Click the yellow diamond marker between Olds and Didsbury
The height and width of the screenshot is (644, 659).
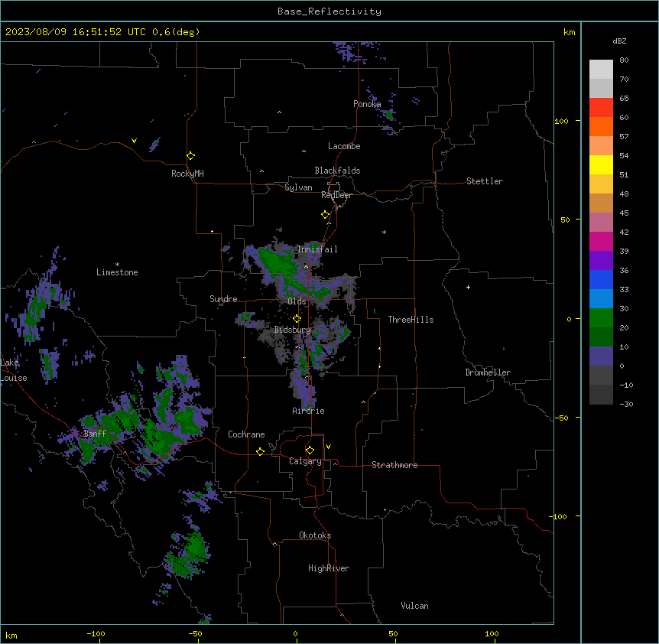tap(297, 319)
